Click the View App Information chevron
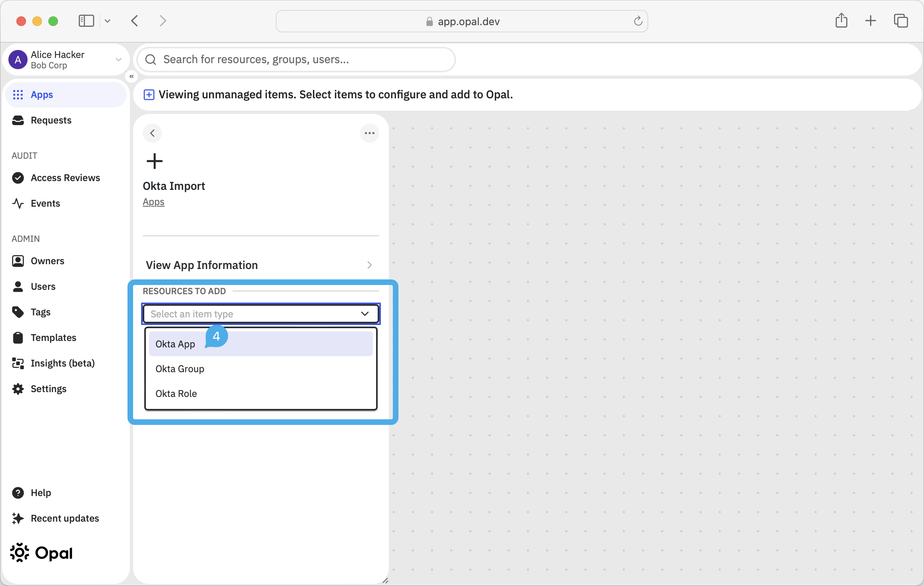Viewport: 924px width, 586px height. [x=370, y=265]
